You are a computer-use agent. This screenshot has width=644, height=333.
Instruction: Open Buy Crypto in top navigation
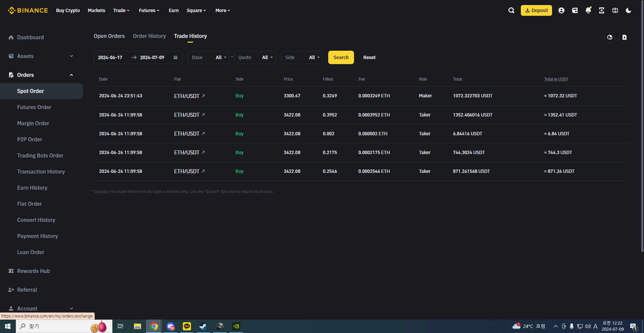click(68, 10)
